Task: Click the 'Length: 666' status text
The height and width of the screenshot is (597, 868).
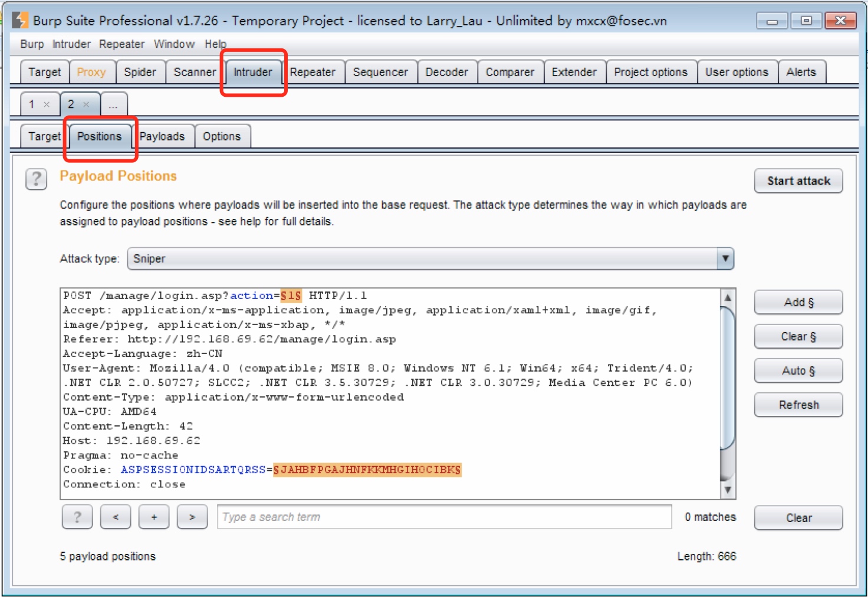Action: (x=706, y=556)
